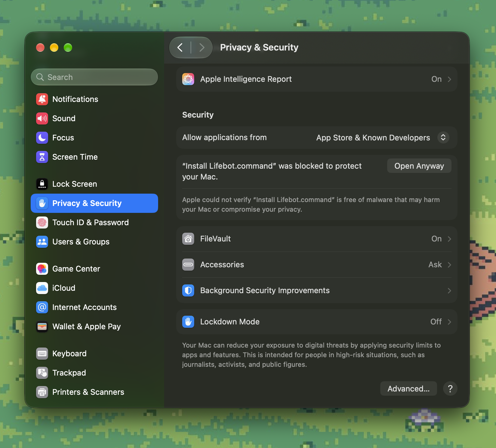496x448 pixels.
Task: Open Internet Accounts at-sign icon
Action: click(42, 307)
